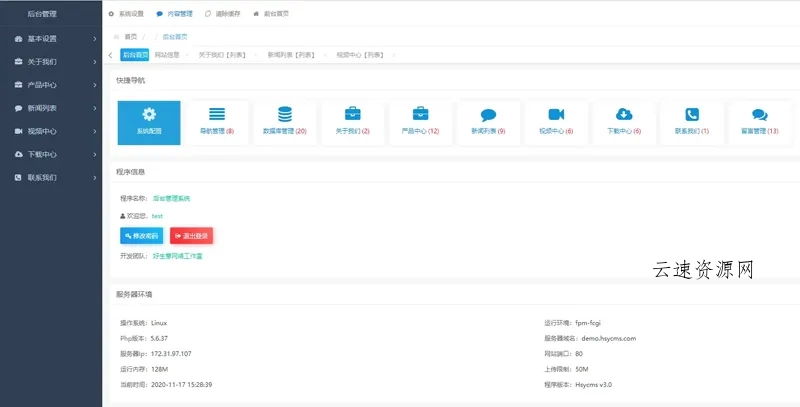Screen dimensions: 800x407
Task: Click website port value 80
Action: pos(579,353)
